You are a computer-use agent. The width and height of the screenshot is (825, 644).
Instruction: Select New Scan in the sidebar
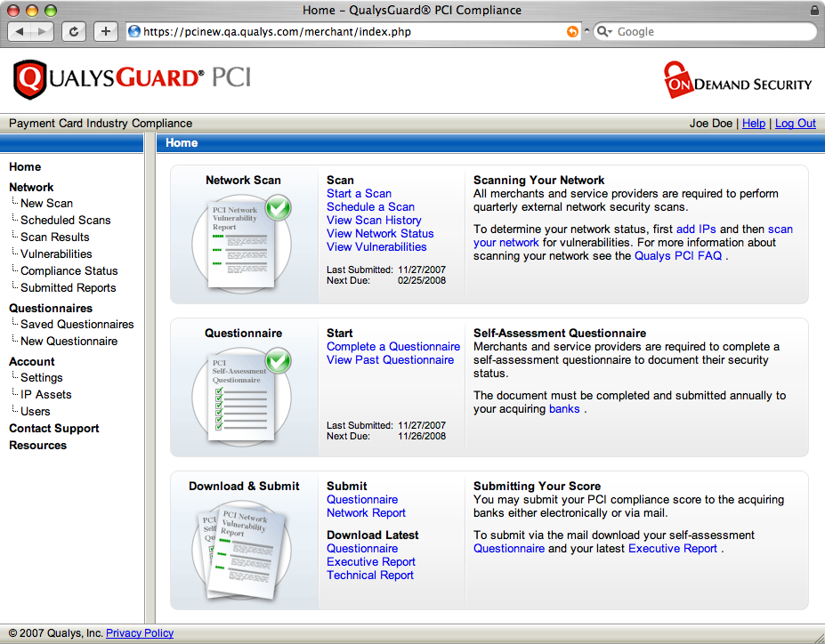pyautogui.click(x=46, y=203)
